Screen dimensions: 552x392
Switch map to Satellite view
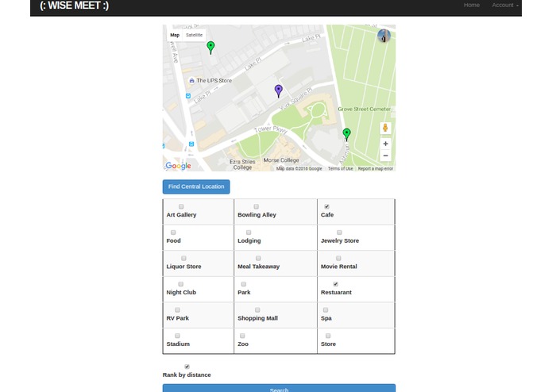195,35
